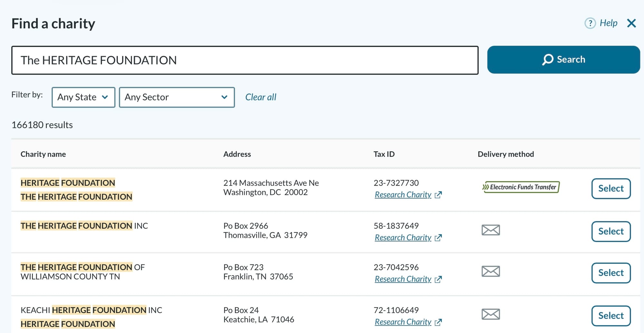Click the mail envelope icon for Thomasville charity
The image size is (644, 333).
point(491,230)
